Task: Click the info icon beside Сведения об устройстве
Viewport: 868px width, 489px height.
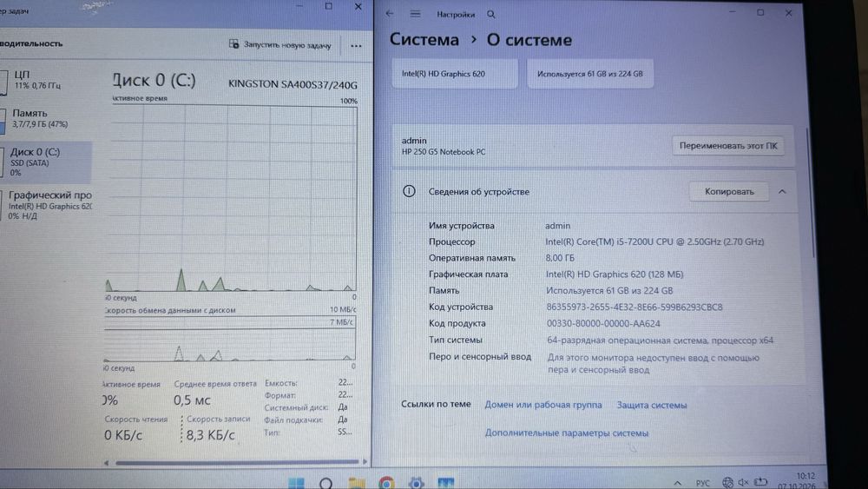Action: tap(409, 192)
